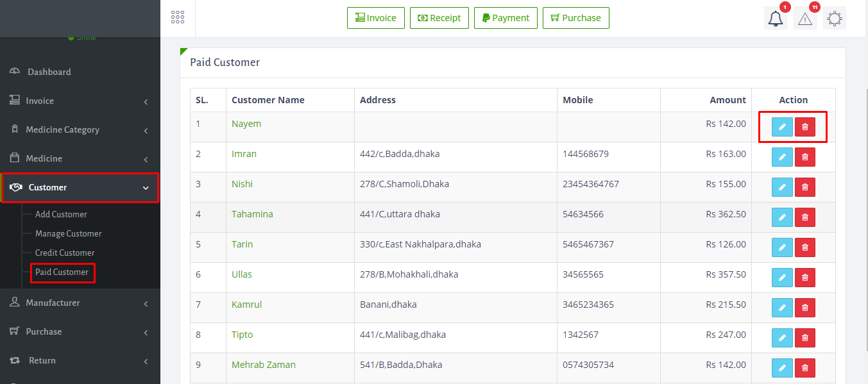
Task: Collapse the Customer sidebar section
Action: (x=80, y=187)
